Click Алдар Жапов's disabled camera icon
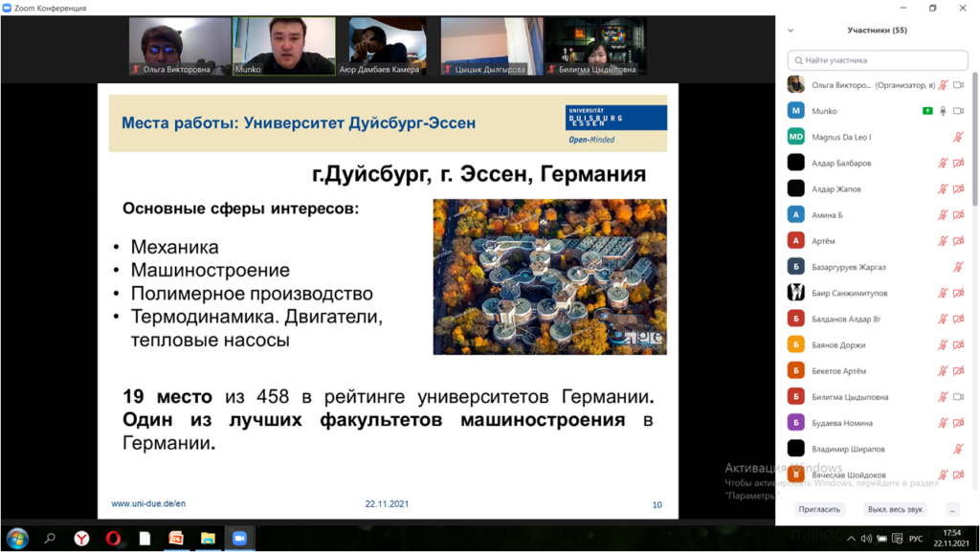980x552 pixels. click(x=958, y=188)
